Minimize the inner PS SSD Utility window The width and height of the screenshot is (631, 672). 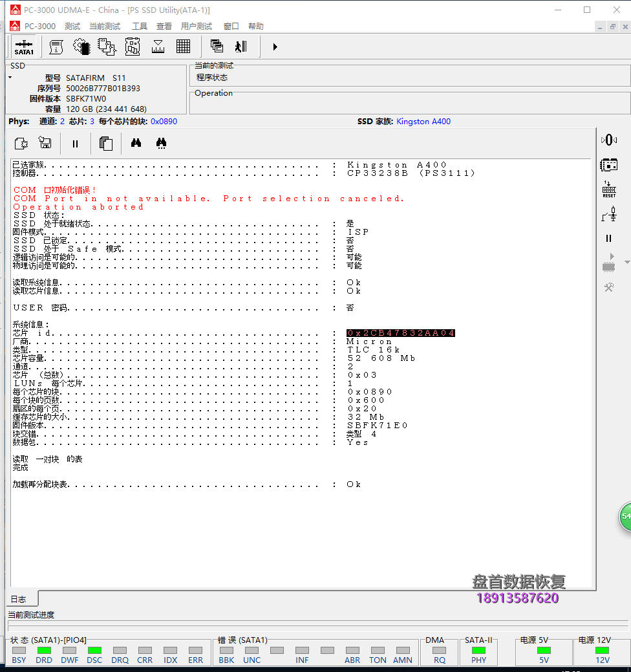coord(600,27)
